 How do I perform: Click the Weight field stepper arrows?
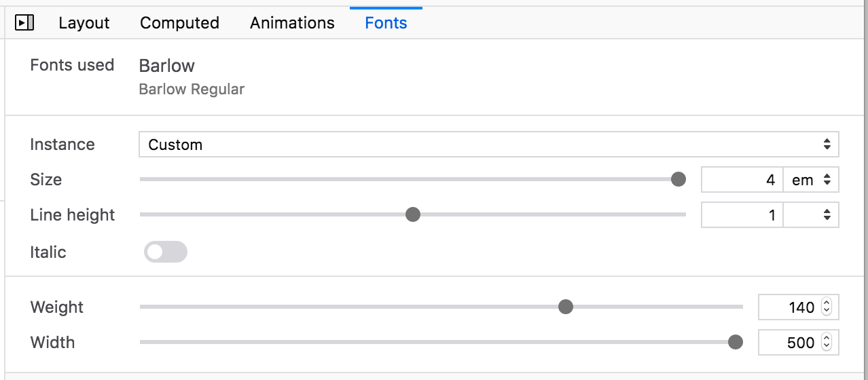coord(827,307)
